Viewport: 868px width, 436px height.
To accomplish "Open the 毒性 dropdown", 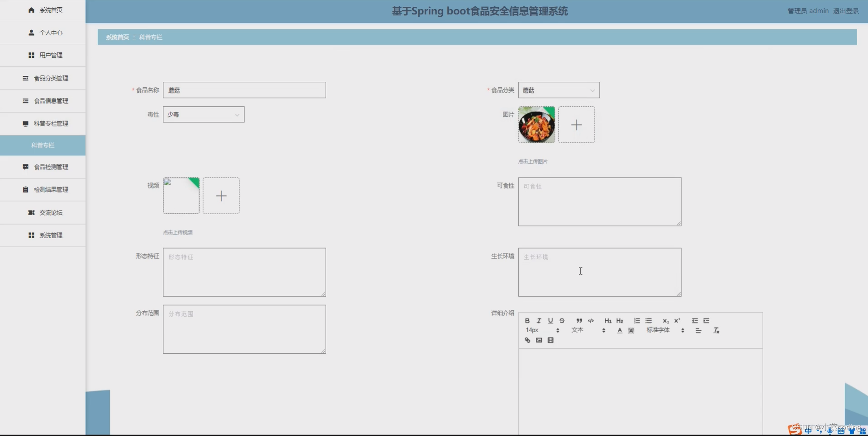I will pos(204,114).
